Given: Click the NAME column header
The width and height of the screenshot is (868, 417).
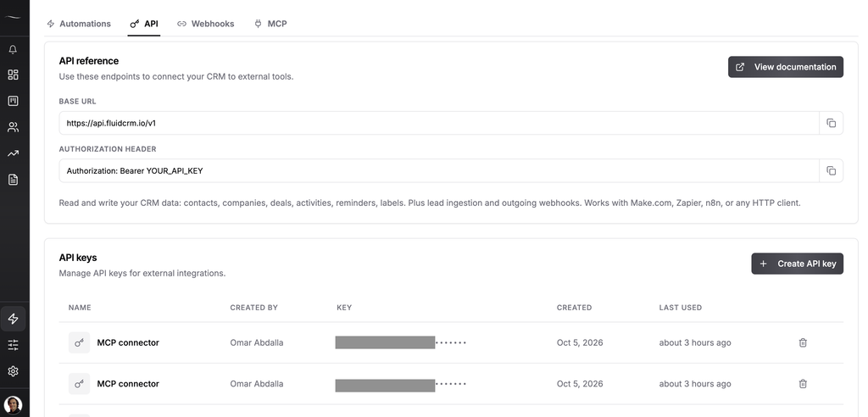Looking at the screenshot, I should tap(80, 308).
